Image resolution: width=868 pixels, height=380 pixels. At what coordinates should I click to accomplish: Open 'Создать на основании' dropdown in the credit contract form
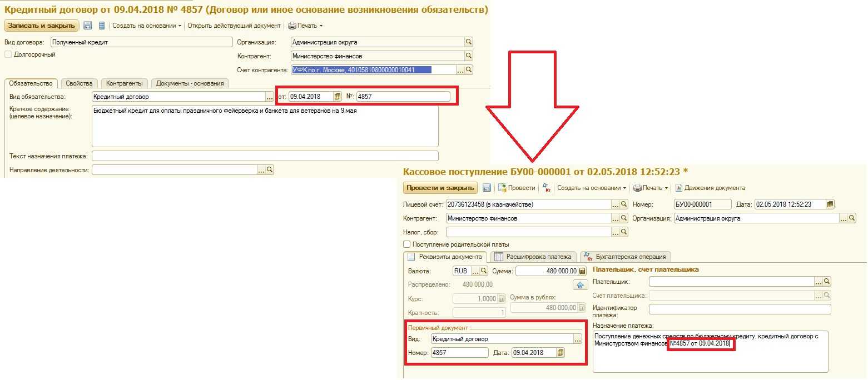tap(147, 26)
